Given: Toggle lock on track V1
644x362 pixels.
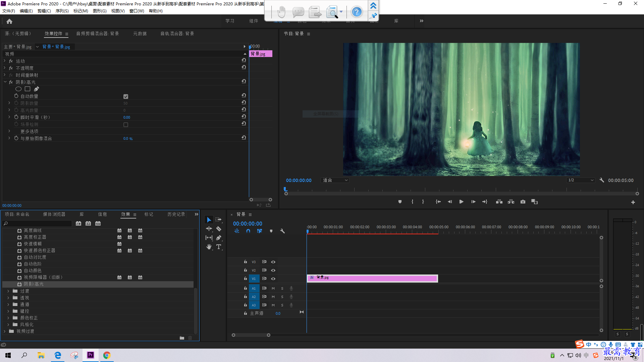Looking at the screenshot, I should (x=246, y=278).
